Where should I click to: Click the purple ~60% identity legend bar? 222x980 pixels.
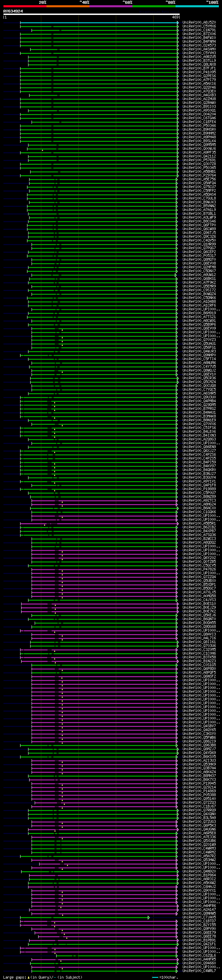pyautogui.click(x=111, y=6)
